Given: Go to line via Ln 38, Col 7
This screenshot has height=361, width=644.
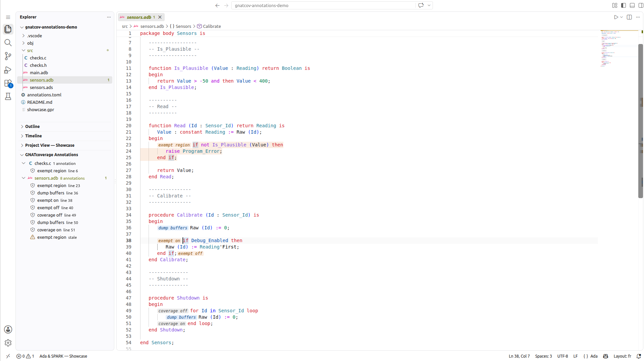Looking at the screenshot, I should tap(519, 356).
